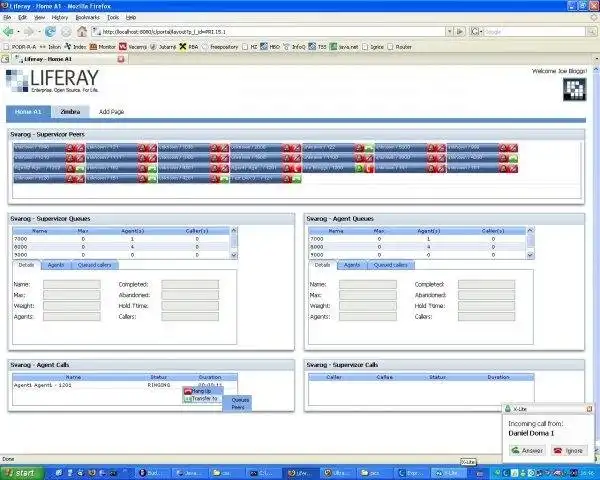This screenshot has height=480, width=600.
Task: Click the user avatar under Welcome Joe Bloggs
Action: (574, 90)
